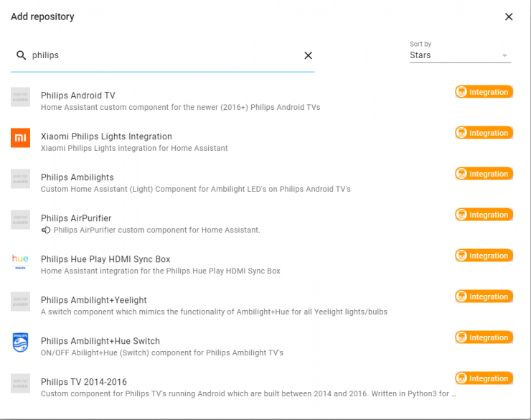The image size is (531, 420).
Task: Click Integration badge for Philips TV 2014-2016
Action: 484,378
